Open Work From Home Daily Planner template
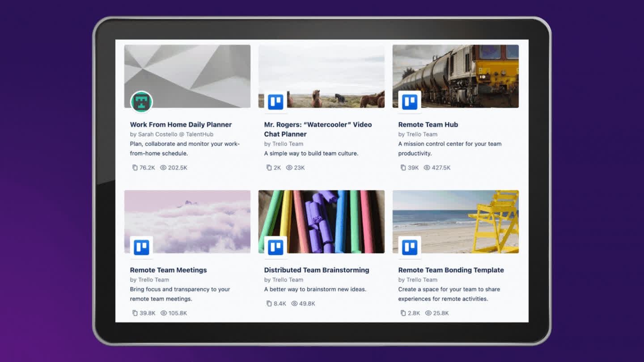Image resolution: width=644 pixels, height=362 pixels. pyautogui.click(x=181, y=125)
